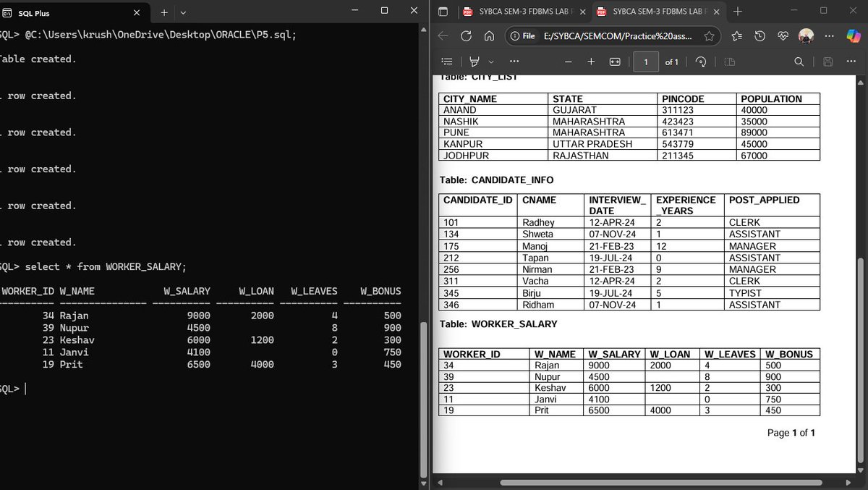Go to Edge home page

point(489,36)
